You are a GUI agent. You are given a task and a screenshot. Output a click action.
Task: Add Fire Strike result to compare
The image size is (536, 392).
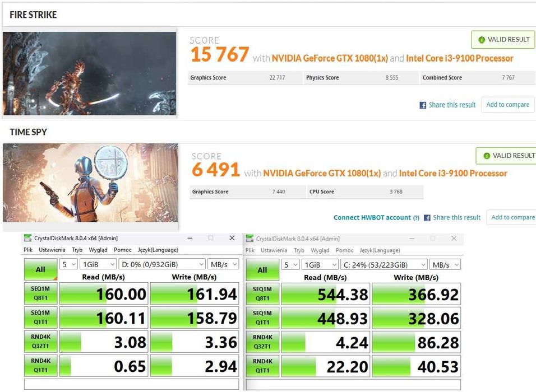(507, 105)
